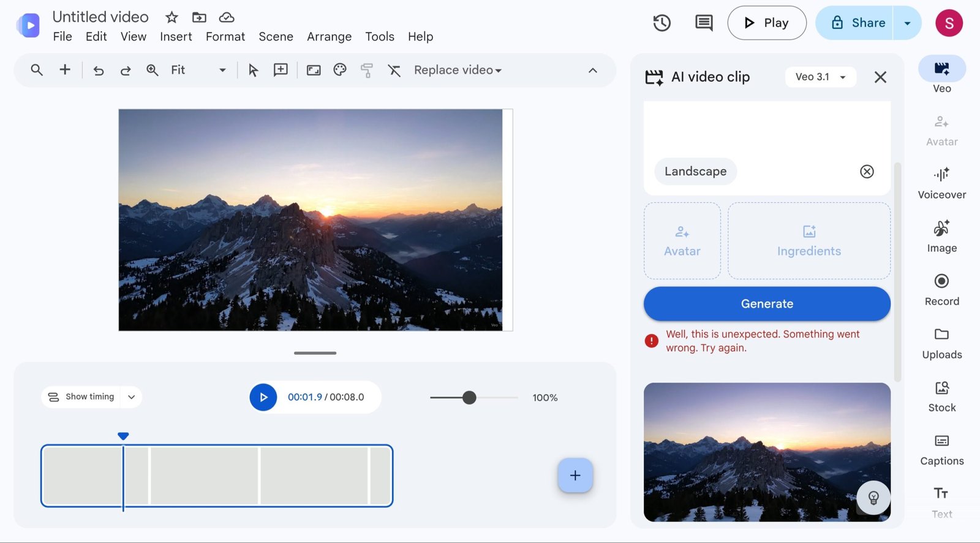Open the Avatar sidebar tool
This screenshot has width=980, height=543.
click(x=942, y=131)
